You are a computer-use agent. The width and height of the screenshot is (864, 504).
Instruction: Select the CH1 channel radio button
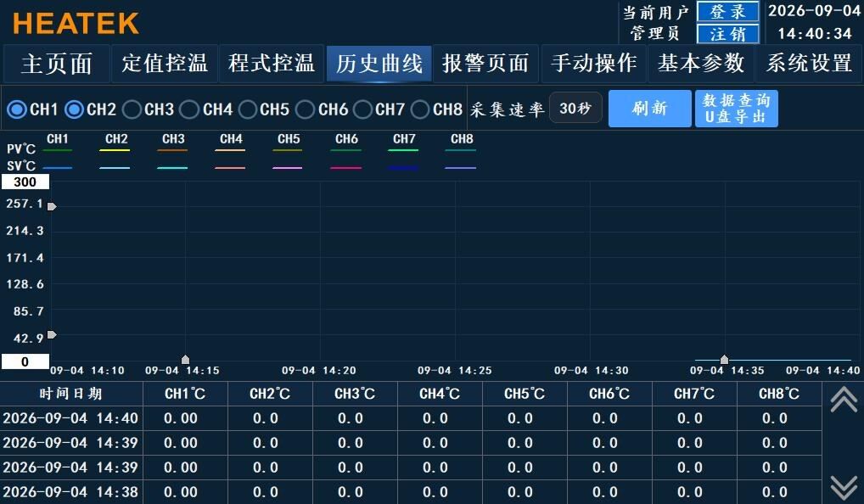click(17, 109)
